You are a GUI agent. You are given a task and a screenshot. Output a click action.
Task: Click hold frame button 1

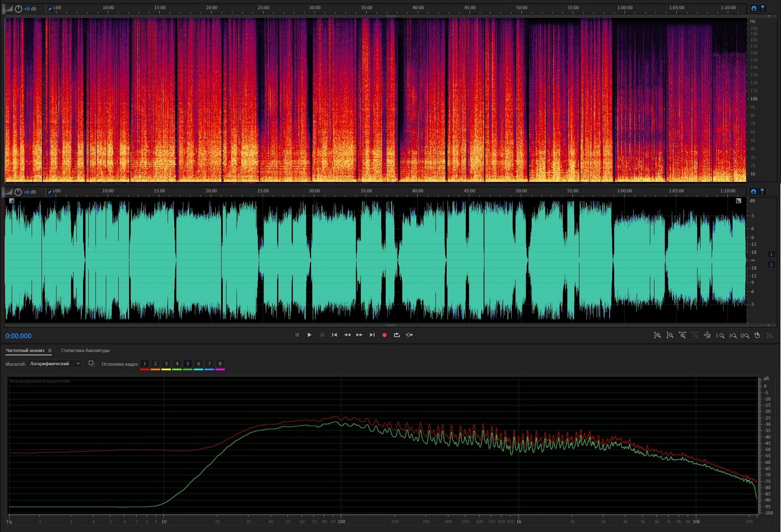tap(145, 364)
